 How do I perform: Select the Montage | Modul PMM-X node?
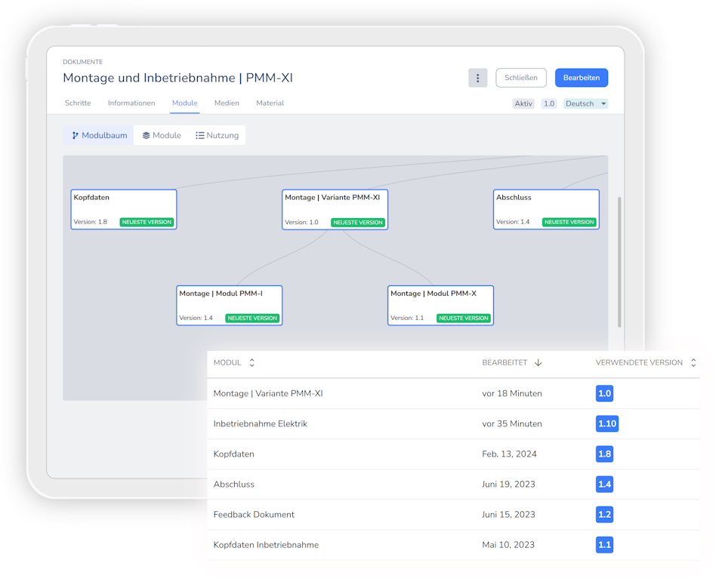[x=440, y=305]
